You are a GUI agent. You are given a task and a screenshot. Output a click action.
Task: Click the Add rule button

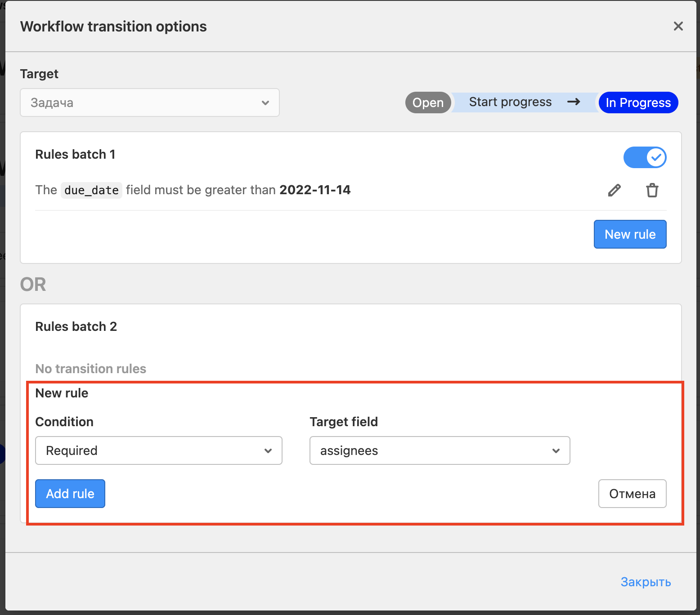[70, 494]
